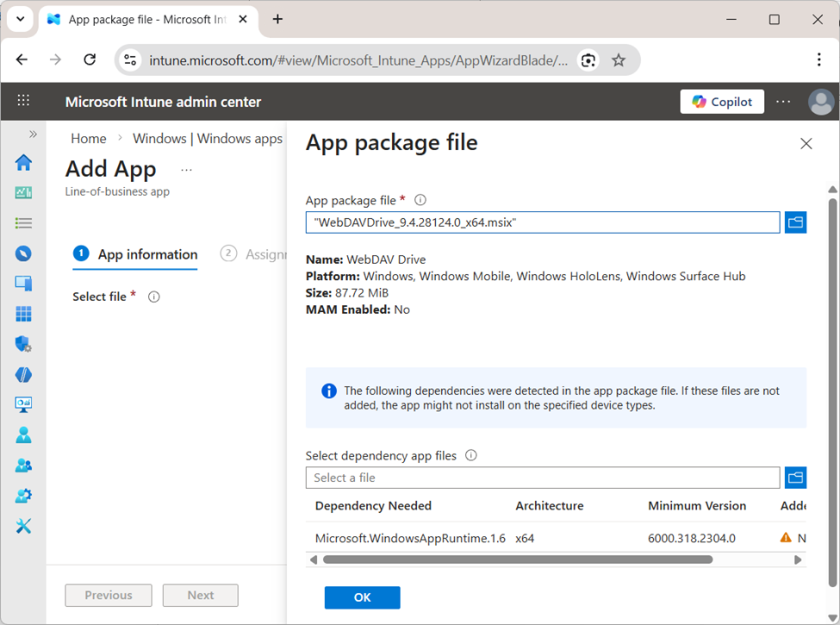Open the Users section icon

23,434
